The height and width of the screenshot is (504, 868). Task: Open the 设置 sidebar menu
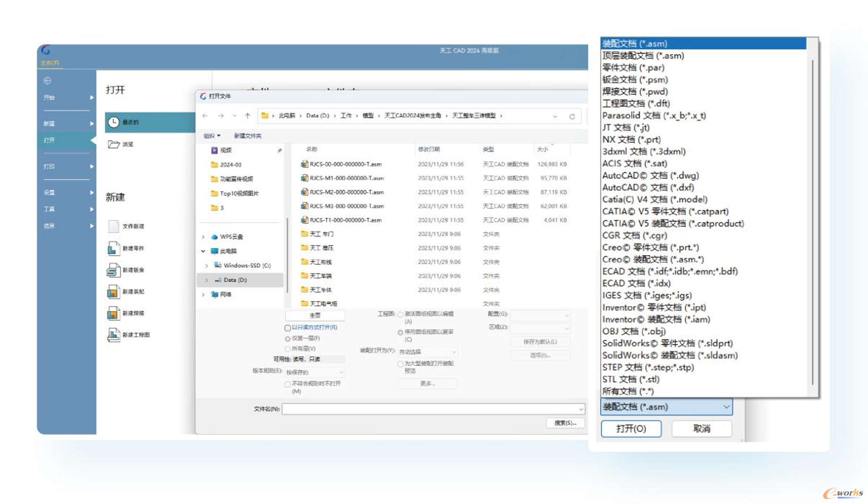point(66,192)
